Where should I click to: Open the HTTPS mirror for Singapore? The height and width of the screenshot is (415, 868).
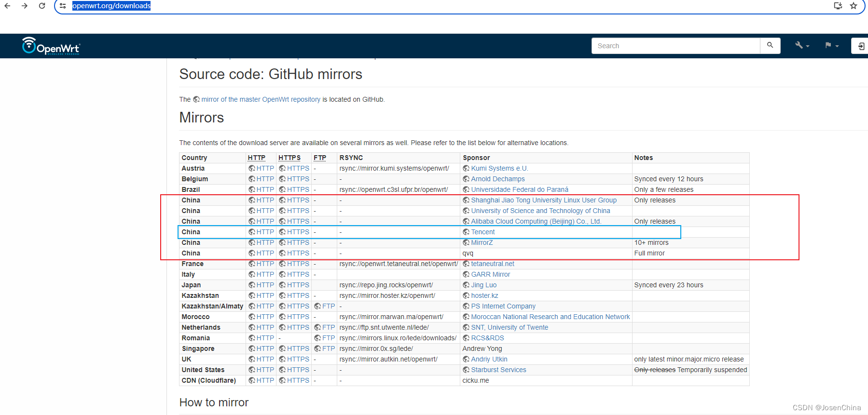298,348
